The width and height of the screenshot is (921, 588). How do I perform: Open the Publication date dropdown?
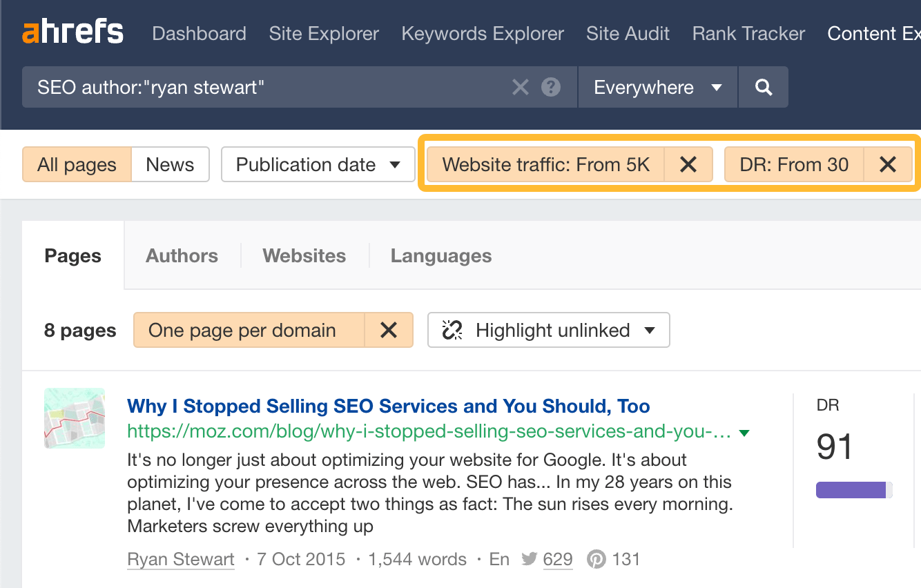tap(317, 164)
